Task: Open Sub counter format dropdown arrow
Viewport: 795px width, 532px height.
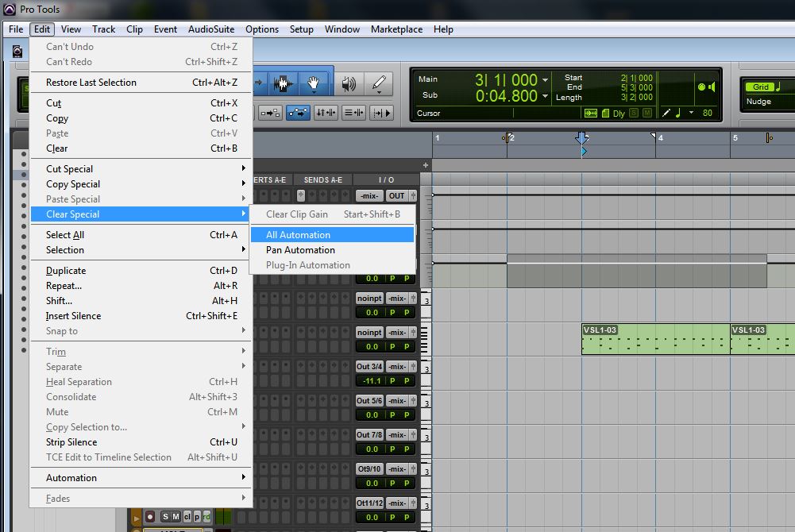Action: click(x=545, y=96)
